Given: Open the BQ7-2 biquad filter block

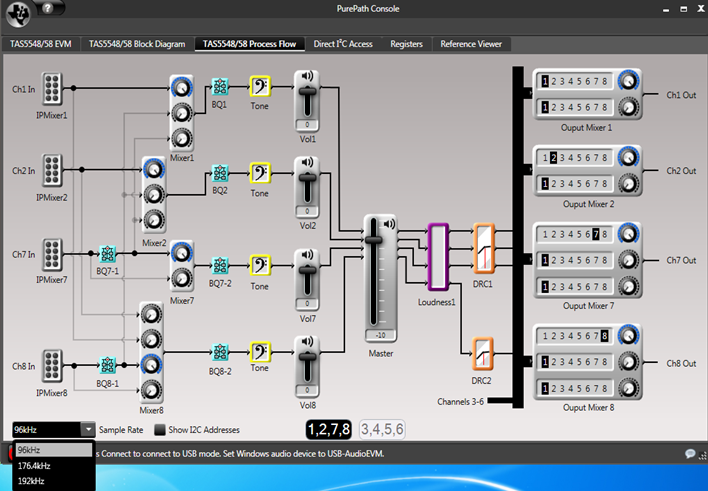Looking at the screenshot, I should pos(220,265).
